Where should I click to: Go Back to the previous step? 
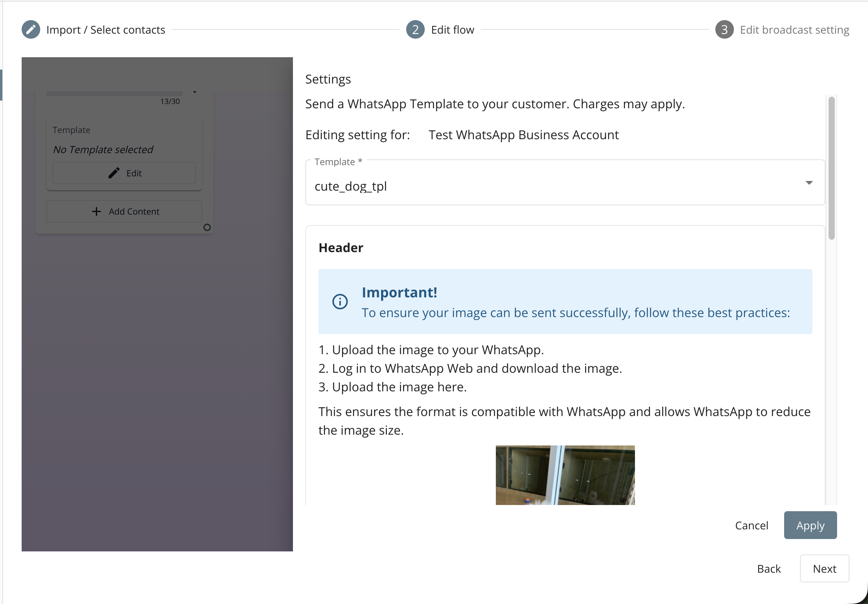pos(769,568)
